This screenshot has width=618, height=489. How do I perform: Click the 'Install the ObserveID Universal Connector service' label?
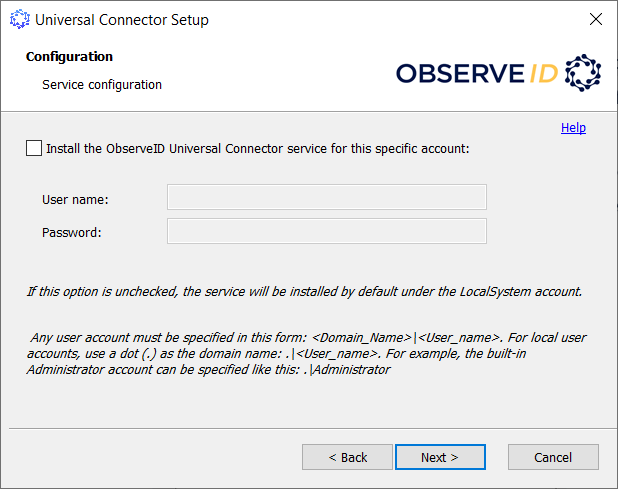[x=258, y=148]
